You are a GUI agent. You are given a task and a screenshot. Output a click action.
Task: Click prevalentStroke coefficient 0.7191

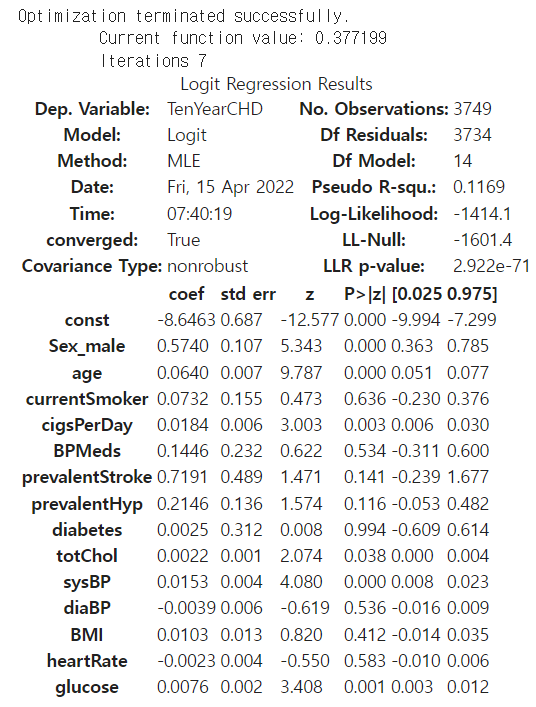[x=183, y=477]
